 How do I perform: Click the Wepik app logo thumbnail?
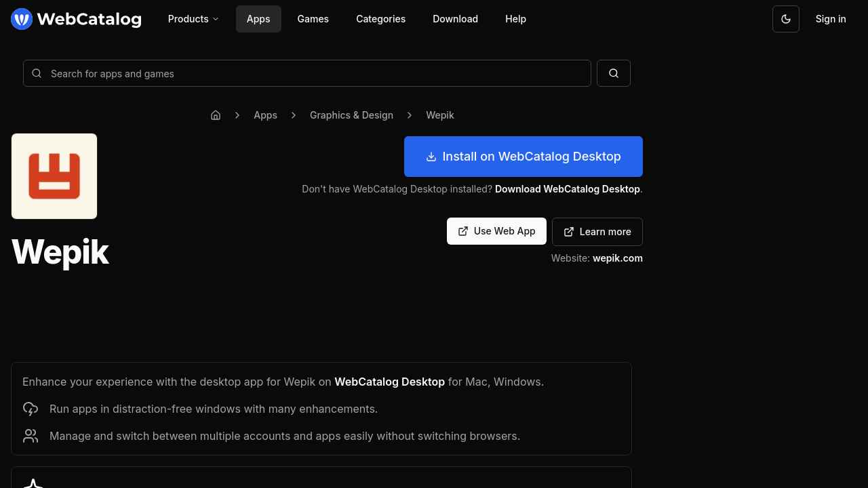tap(54, 176)
